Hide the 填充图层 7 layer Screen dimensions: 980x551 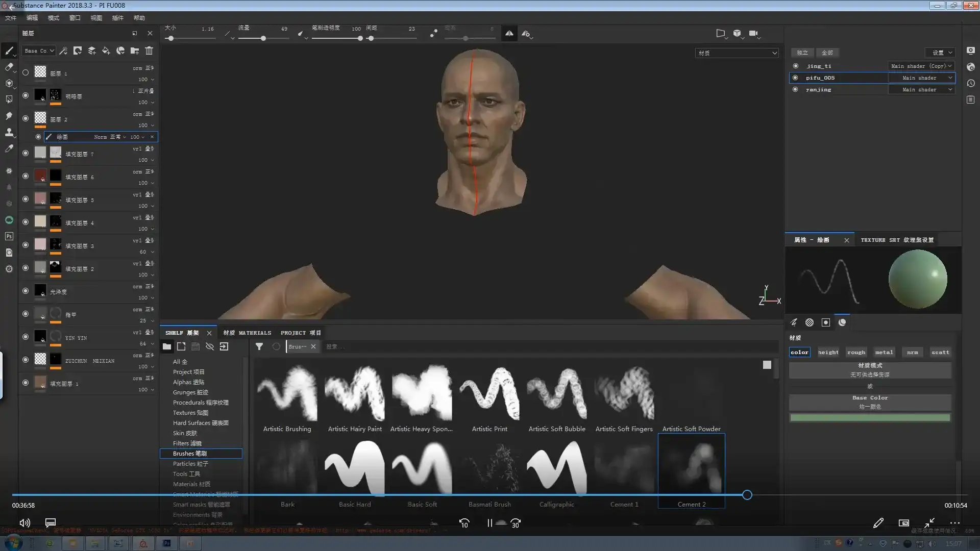coord(26,153)
